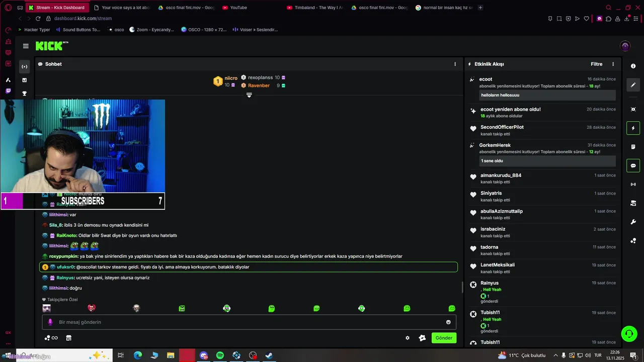Screen dimensions: 644x362
Task: Click the Gönder send button
Action: click(x=444, y=338)
